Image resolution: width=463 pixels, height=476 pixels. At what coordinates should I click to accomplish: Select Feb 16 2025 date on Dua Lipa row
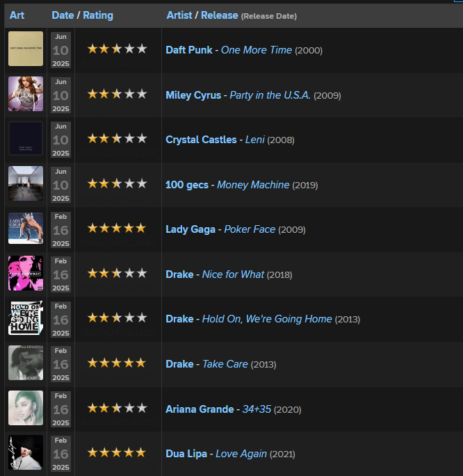[60, 454]
